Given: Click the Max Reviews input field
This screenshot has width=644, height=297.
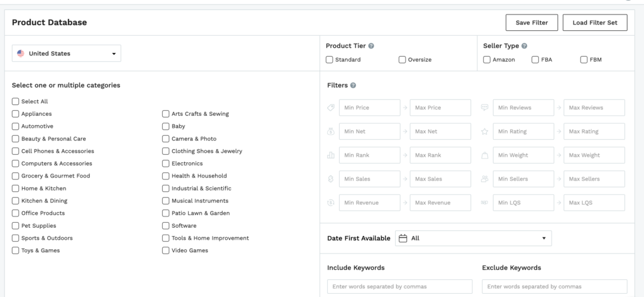Looking at the screenshot, I should [x=594, y=108].
